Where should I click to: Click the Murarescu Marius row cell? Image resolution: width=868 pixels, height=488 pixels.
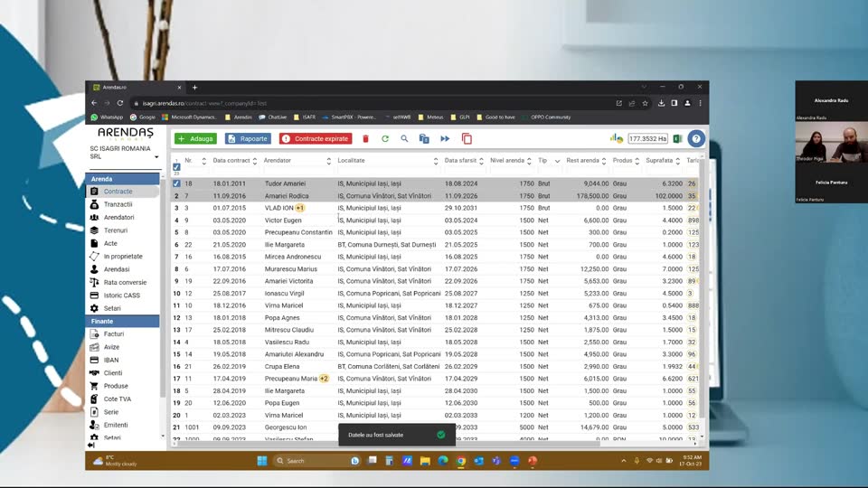point(290,269)
